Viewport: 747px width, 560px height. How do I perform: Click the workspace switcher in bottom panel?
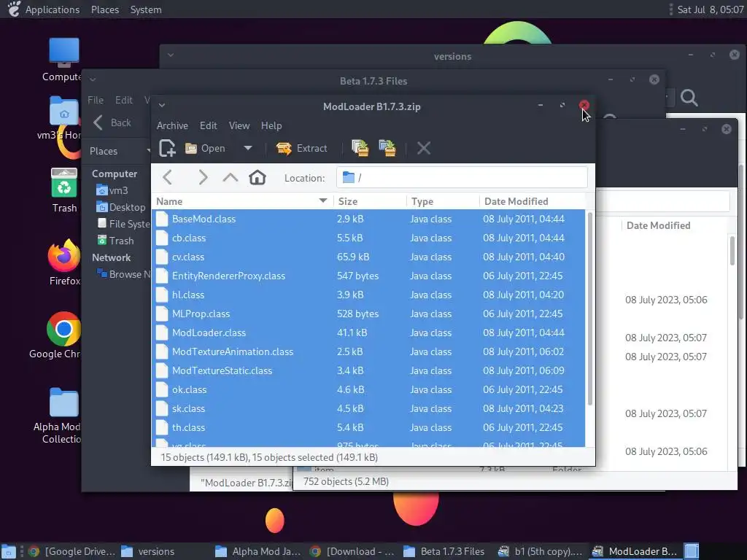point(692,551)
